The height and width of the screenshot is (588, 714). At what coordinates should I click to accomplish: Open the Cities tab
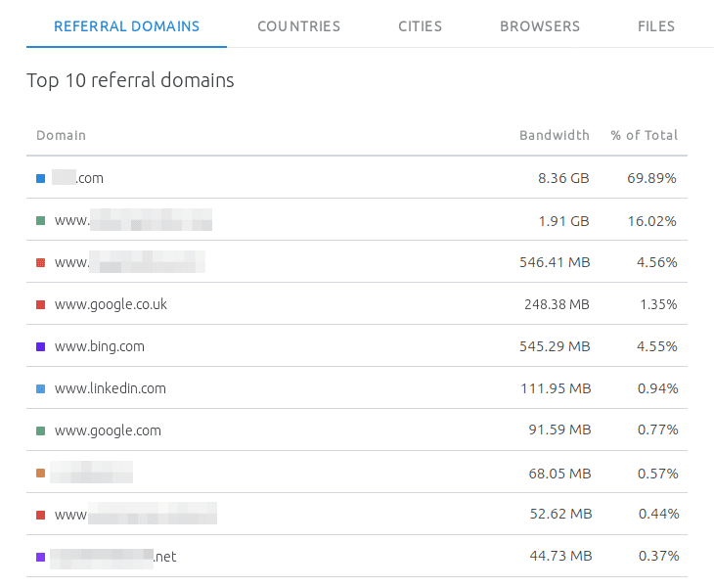[420, 26]
